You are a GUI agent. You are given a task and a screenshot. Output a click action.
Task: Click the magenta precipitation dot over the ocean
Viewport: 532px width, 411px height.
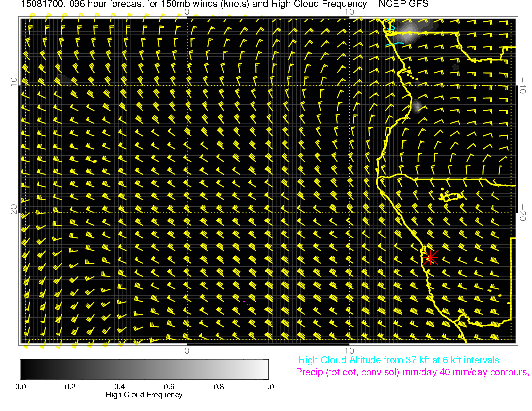[244, 302]
